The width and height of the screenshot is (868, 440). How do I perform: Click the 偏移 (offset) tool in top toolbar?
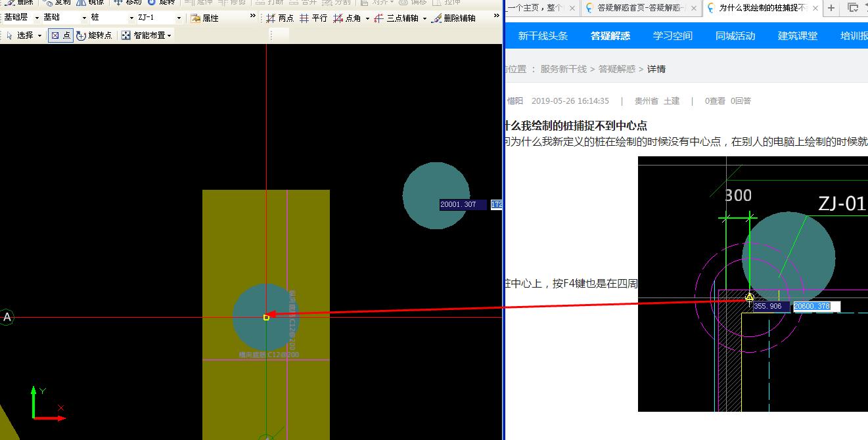point(413,3)
